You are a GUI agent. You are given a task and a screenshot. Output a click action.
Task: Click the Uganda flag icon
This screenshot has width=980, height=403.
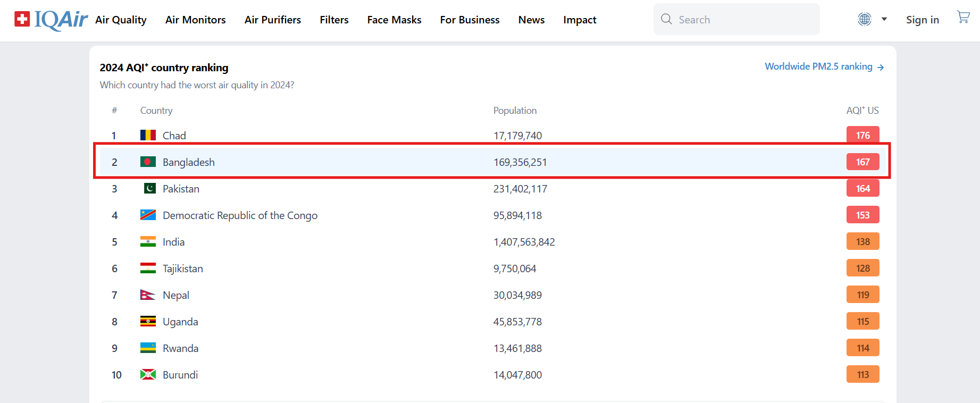(148, 321)
